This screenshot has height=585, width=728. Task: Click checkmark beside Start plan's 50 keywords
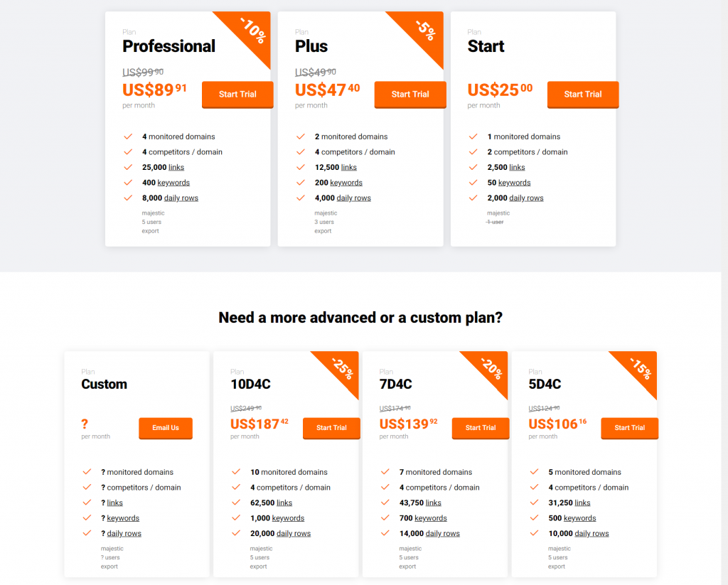(473, 183)
